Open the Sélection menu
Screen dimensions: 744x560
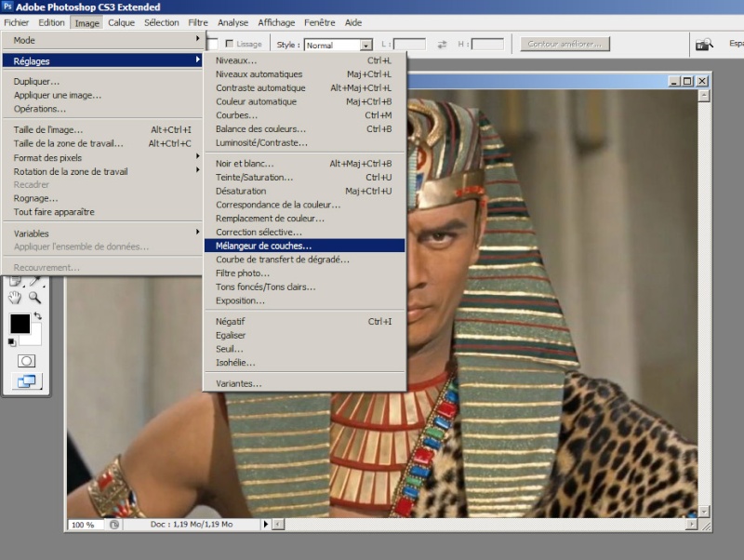coord(162,22)
